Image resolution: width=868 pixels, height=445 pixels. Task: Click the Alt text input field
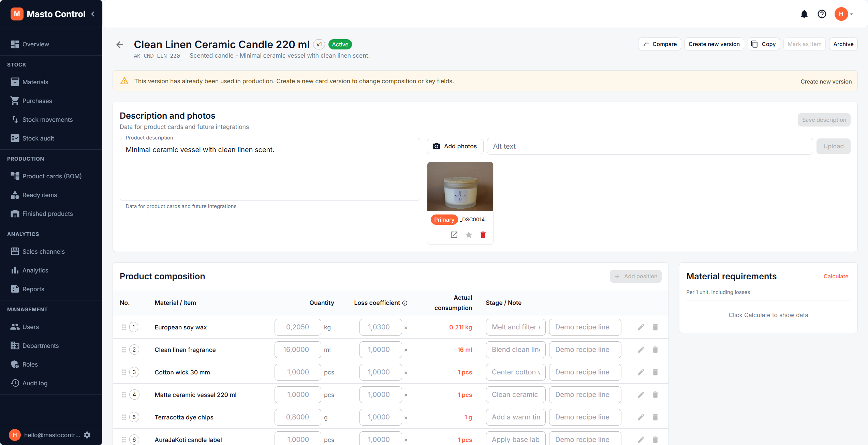click(650, 146)
